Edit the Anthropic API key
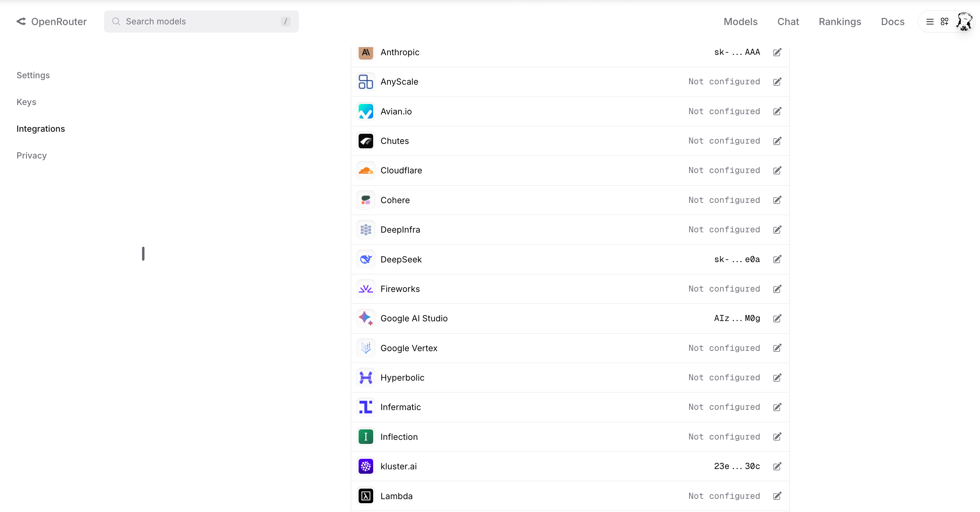 [777, 52]
